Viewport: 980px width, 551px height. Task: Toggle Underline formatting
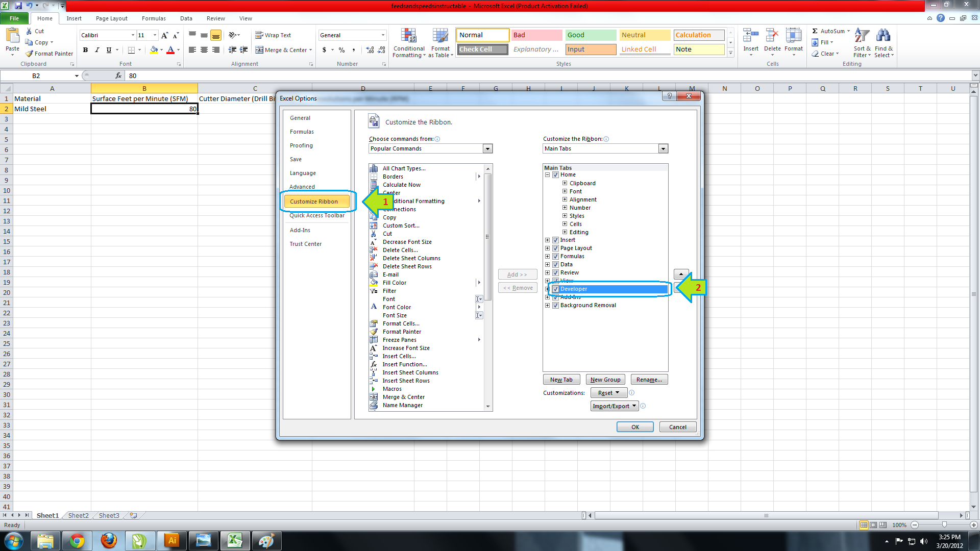point(109,50)
